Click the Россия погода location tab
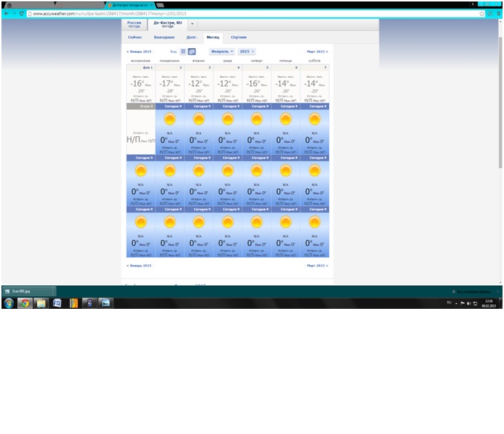504x434 pixels. [x=135, y=24]
